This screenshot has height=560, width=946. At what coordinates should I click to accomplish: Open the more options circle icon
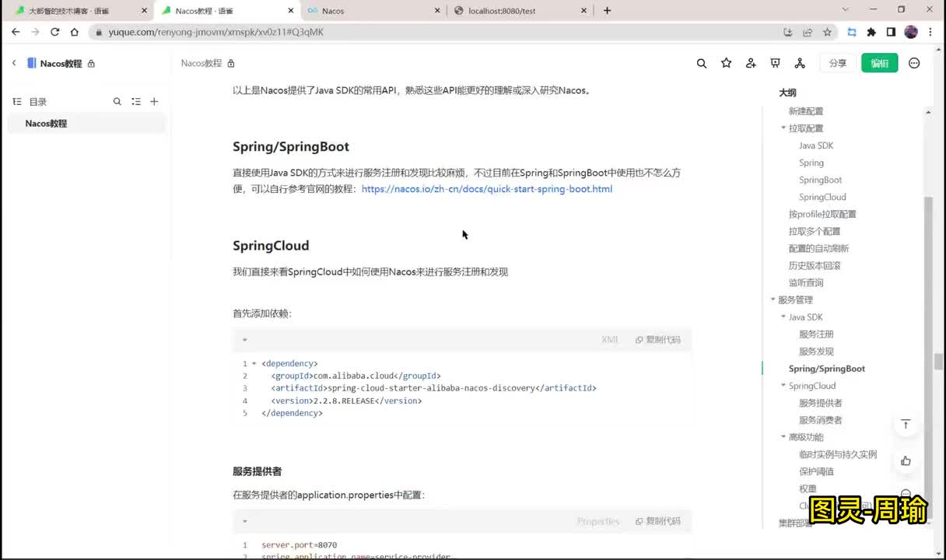point(914,63)
